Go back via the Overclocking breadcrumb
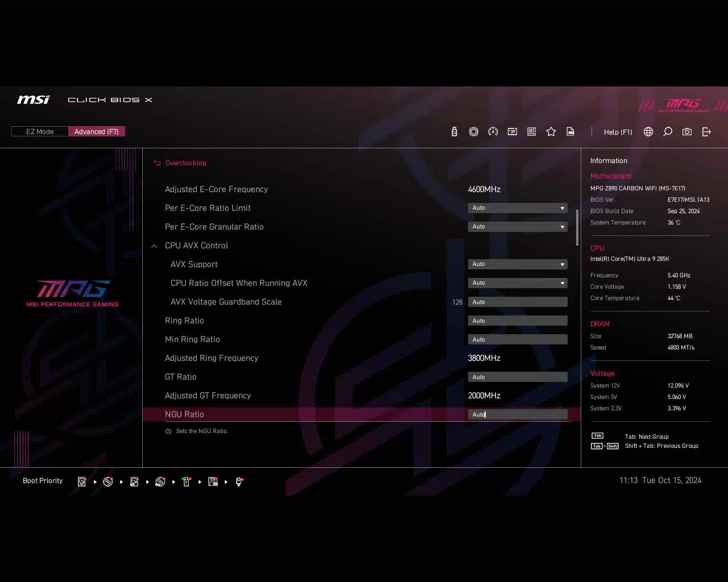Image resolution: width=728 pixels, height=582 pixels. coord(186,163)
